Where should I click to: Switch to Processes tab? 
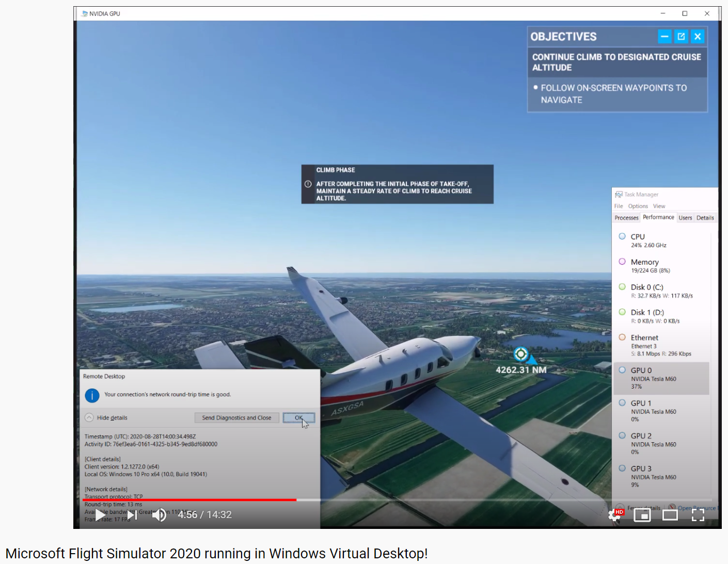tap(626, 218)
